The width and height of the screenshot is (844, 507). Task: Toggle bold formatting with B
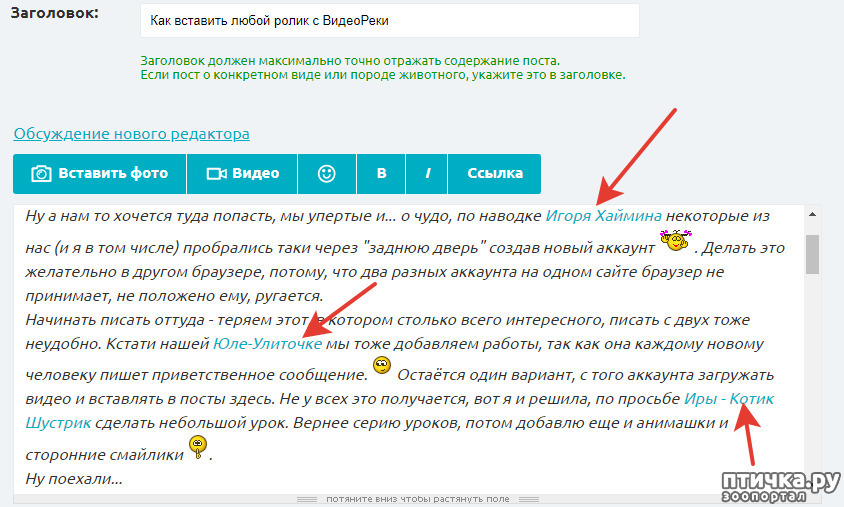tap(381, 173)
